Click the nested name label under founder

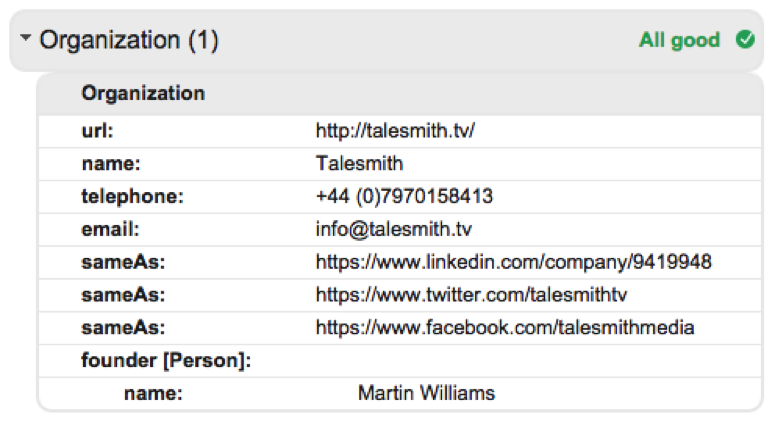(x=153, y=393)
